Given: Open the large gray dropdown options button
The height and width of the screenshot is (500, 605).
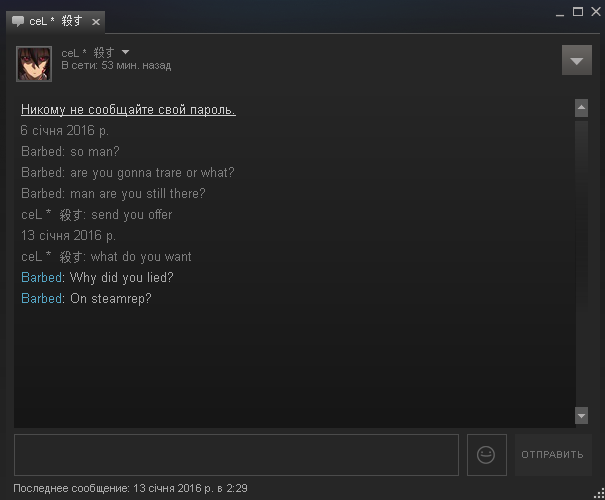Looking at the screenshot, I should (576, 60).
